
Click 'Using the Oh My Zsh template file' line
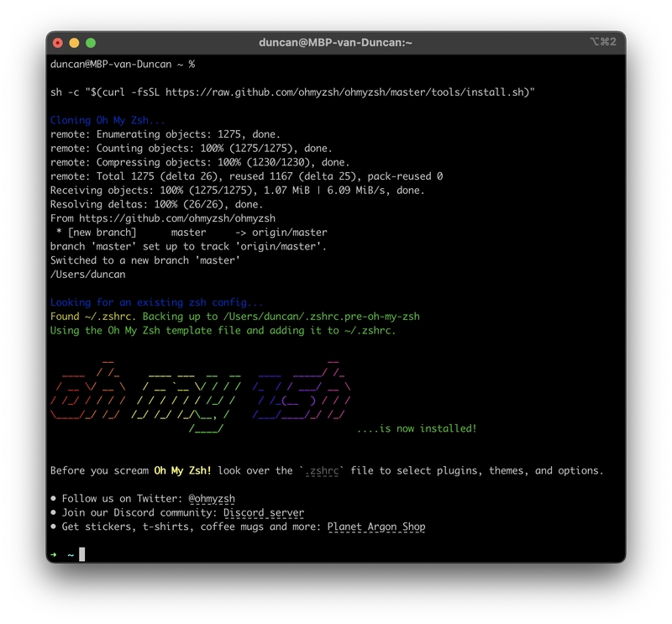[223, 331]
